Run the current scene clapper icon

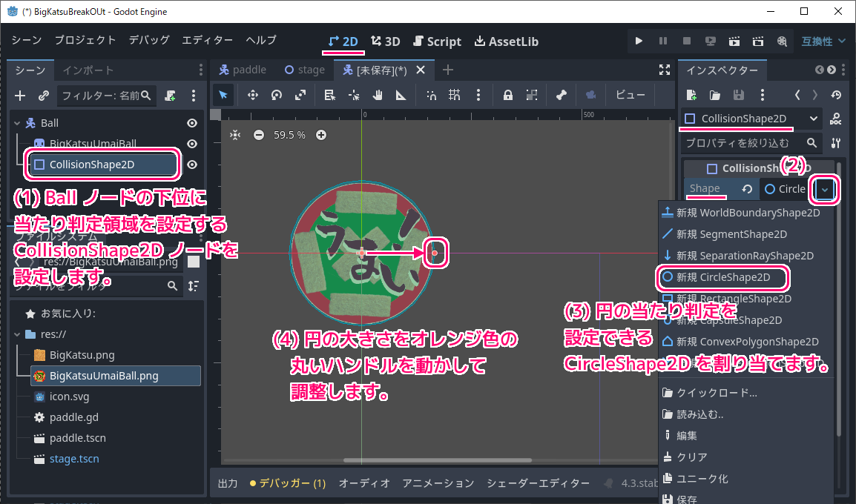(x=734, y=41)
